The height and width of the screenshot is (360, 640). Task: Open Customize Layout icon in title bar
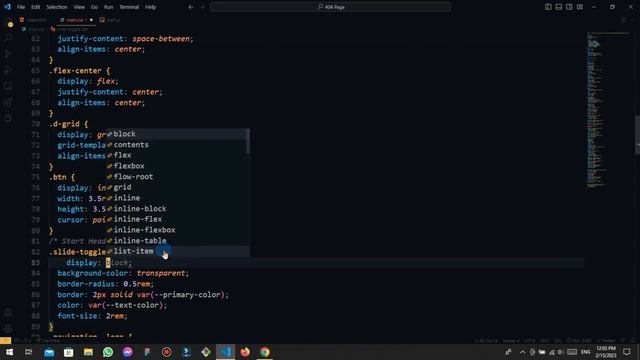(x=580, y=7)
